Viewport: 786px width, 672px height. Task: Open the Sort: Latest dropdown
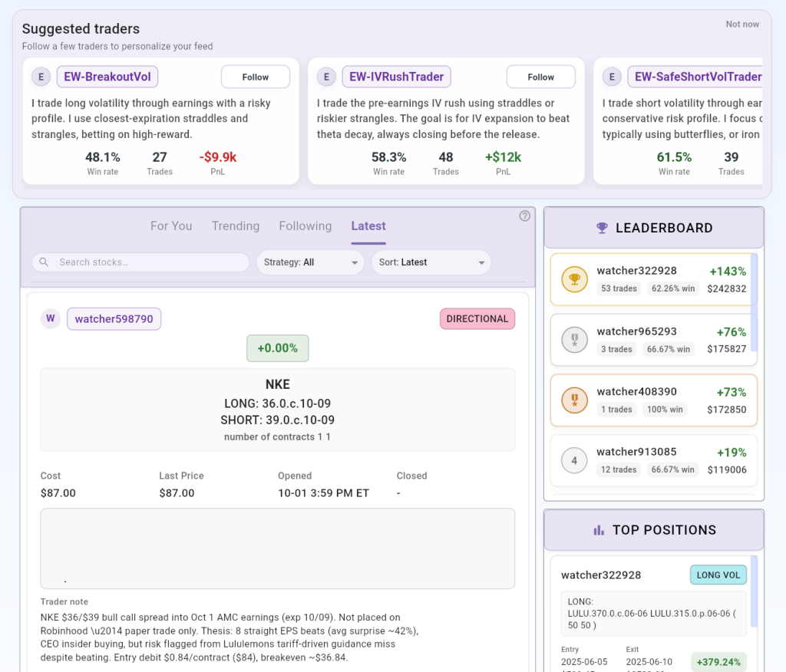(431, 262)
